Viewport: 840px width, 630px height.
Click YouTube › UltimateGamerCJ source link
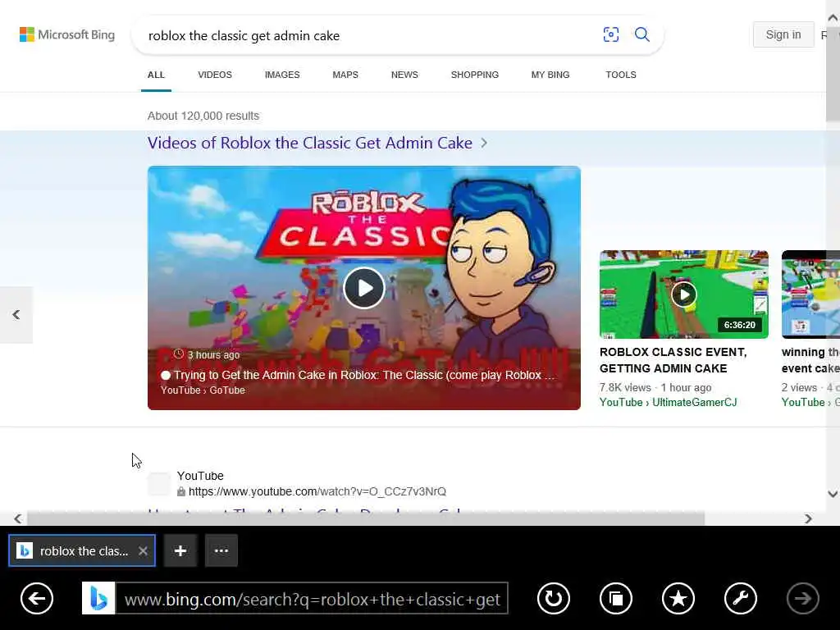(668, 402)
